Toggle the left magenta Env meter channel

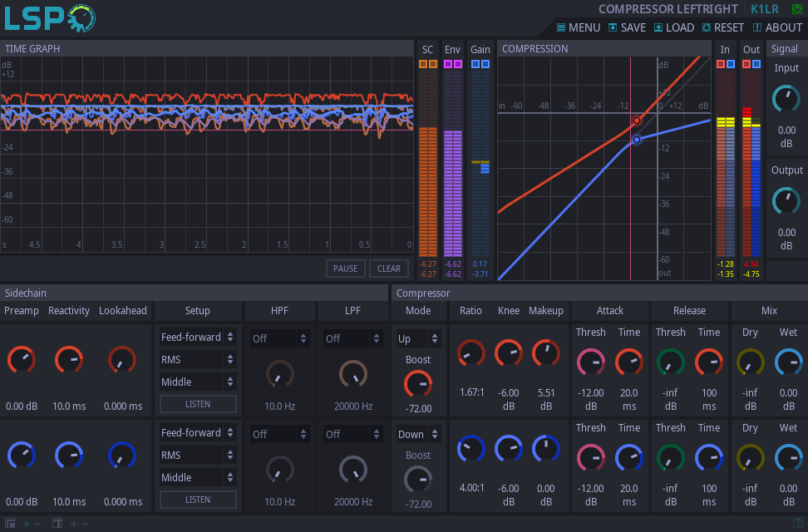pos(448,64)
